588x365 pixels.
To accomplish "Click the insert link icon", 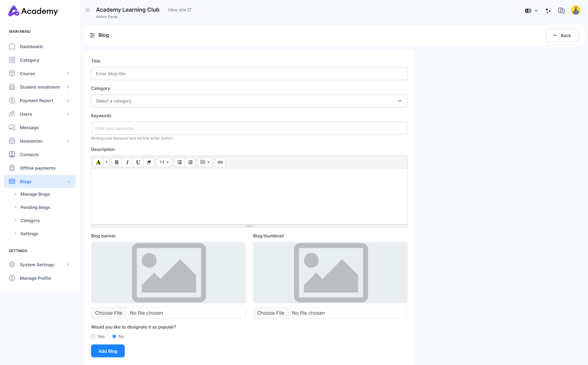I will (x=220, y=162).
